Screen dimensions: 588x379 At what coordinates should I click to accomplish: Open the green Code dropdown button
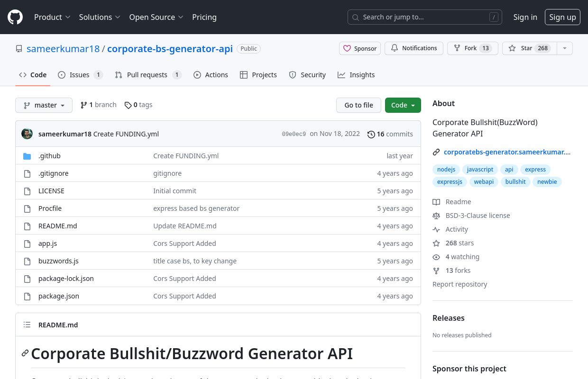403,105
